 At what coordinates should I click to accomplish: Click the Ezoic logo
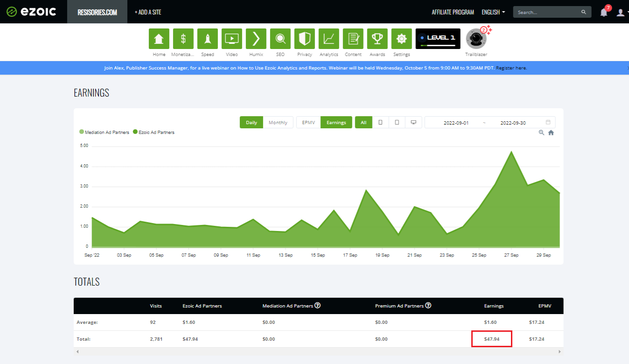(32, 12)
